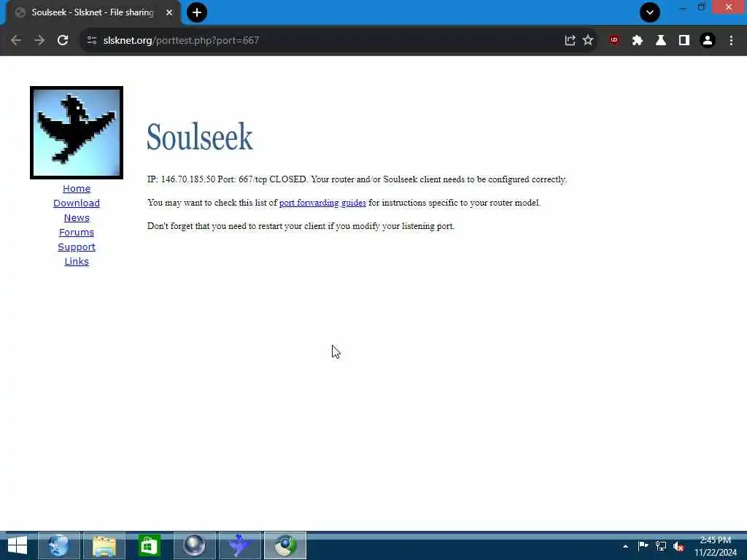Open the grey sphere app in taskbar
The image size is (747, 560).
(x=194, y=545)
